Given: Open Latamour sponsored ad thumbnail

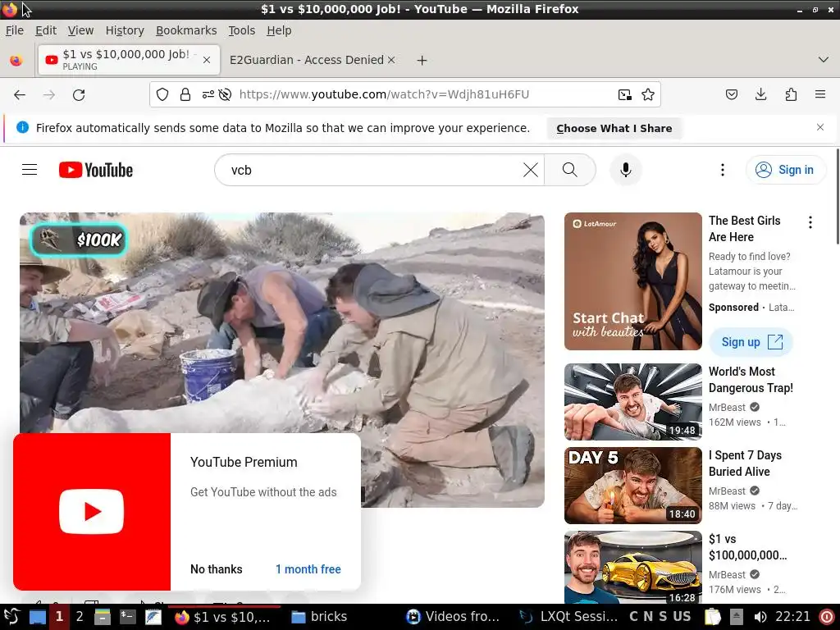Looking at the screenshot, I should tap(632, 281).
